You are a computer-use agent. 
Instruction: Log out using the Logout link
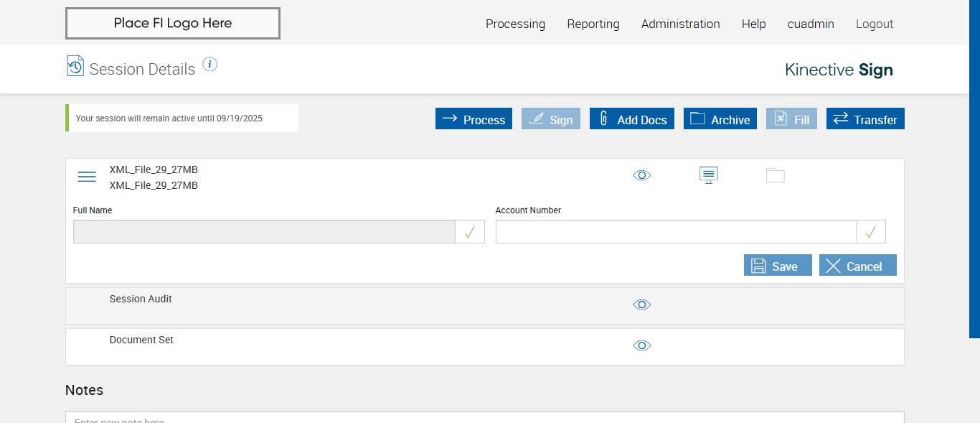click(875, 24)
